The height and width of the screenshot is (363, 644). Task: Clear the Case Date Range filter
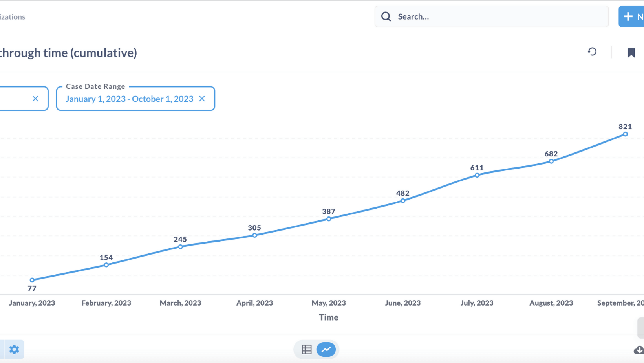click(202, 99)
